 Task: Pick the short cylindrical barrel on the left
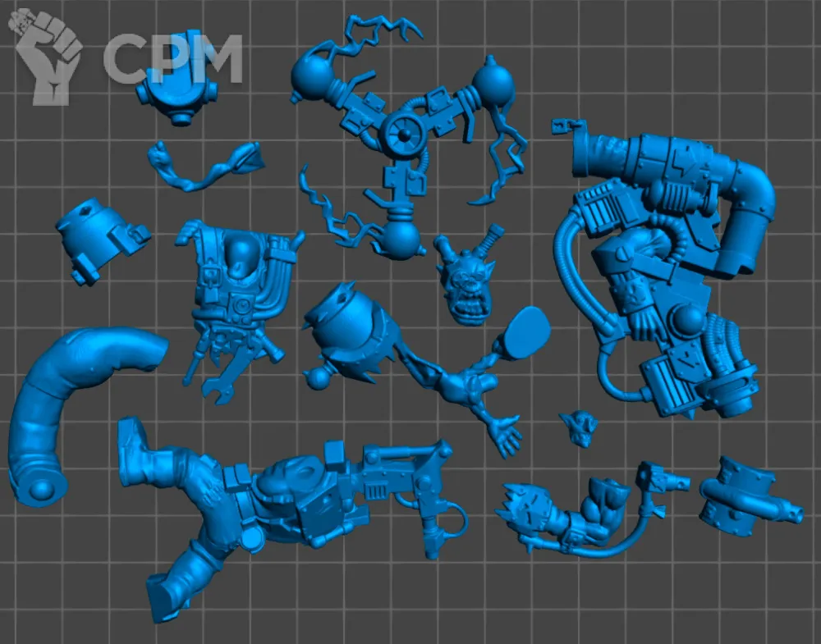click(x=94, y=238)
